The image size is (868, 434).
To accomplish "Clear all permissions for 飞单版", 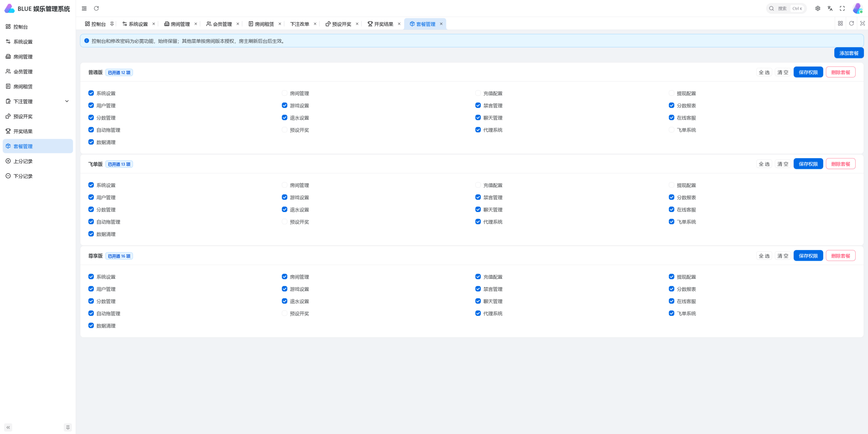I will click(783, 164).
